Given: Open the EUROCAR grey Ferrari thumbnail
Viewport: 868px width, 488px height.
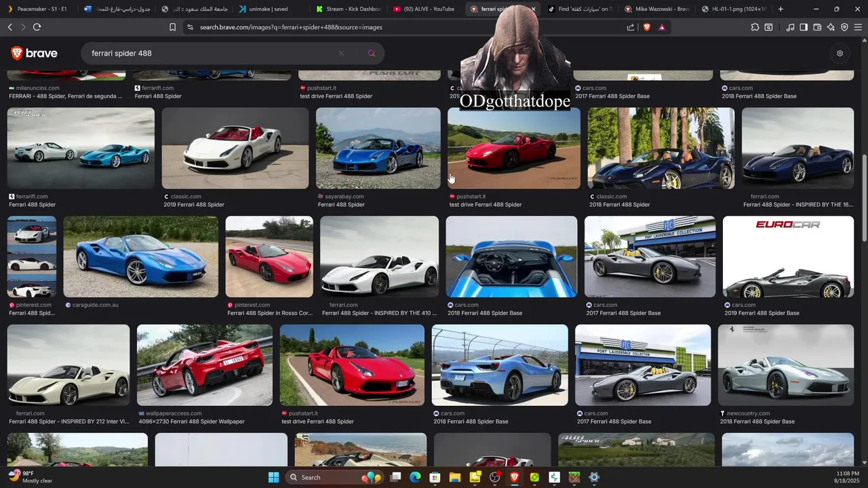Looking at the screenshot, I should tap(788, 257).
